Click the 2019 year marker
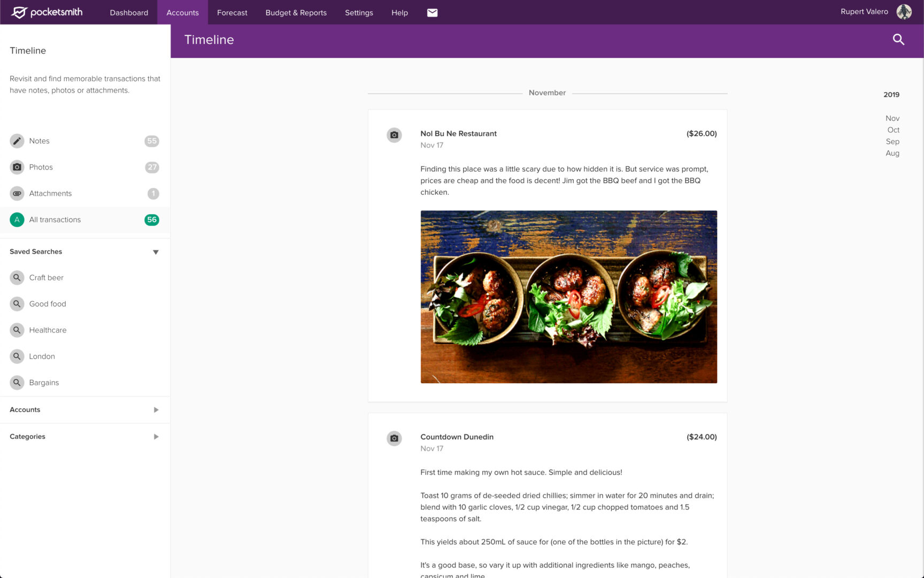The height and width of the screenshot is (578, 924). click(891, 95)
